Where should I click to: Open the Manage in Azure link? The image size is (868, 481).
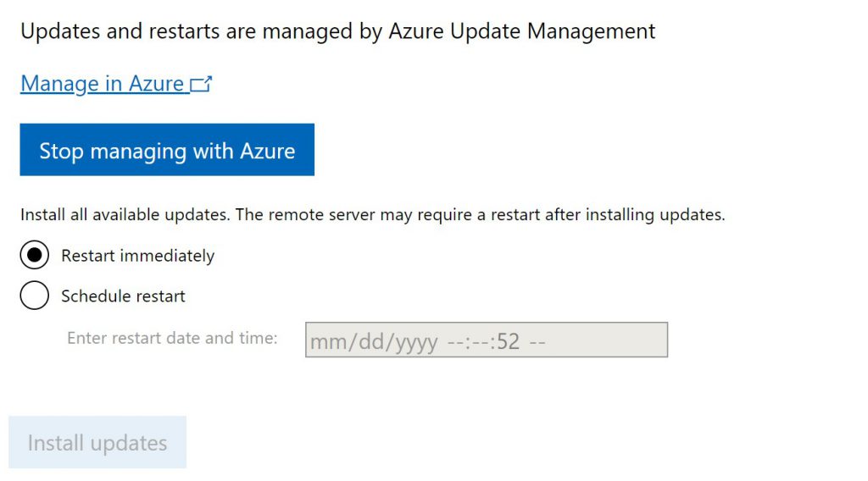pyautogui.click(x=103, y=84)
